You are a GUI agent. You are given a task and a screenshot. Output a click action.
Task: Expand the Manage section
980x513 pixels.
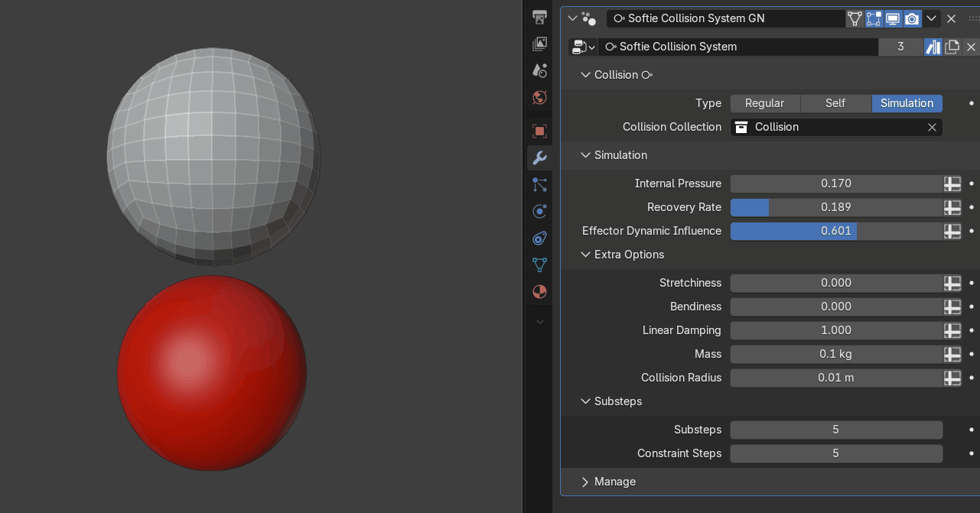[585, 482]
